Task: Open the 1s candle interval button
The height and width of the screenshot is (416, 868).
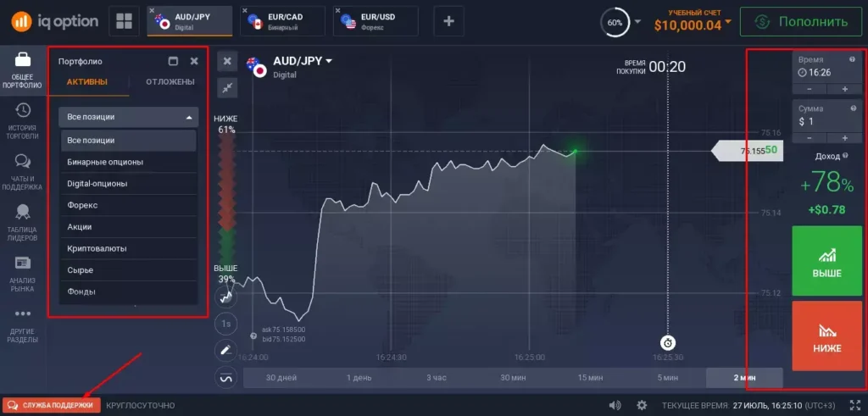Action: [225, 324]
